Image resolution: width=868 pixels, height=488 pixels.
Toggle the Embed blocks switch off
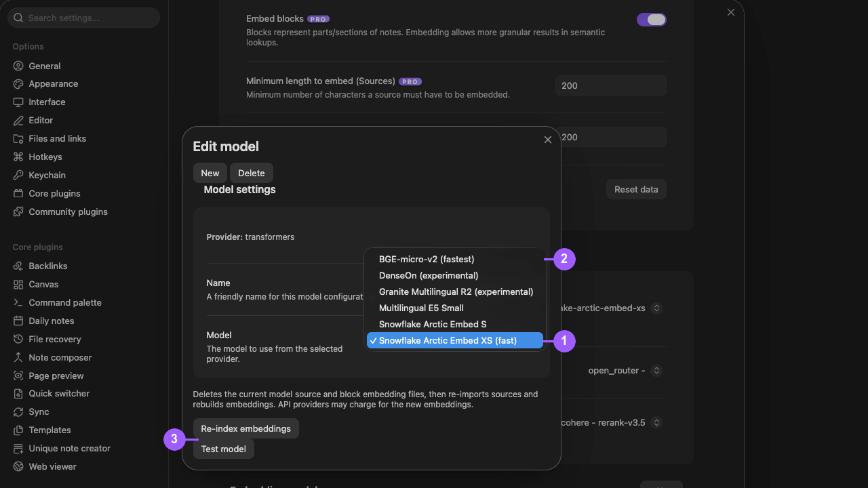652,20
